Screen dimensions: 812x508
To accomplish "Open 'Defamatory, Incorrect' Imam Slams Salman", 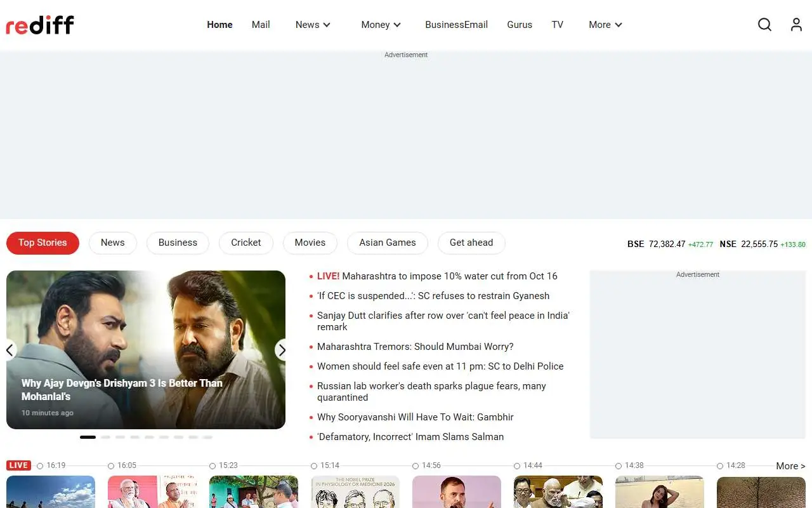I will click(410, 437).
